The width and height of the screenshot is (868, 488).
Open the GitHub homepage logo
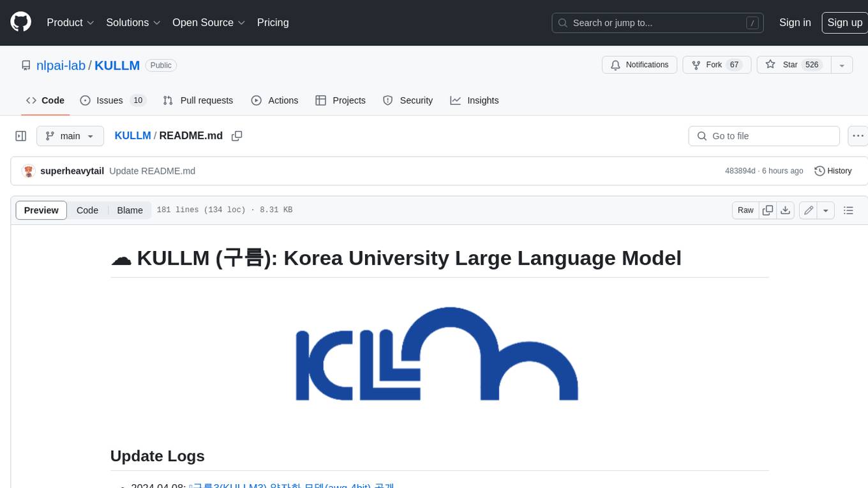pos(20,22)
